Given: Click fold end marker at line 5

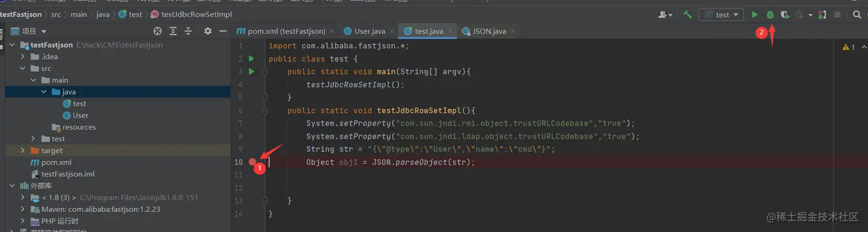Looking at the screenshot, I should coord(265,97).
